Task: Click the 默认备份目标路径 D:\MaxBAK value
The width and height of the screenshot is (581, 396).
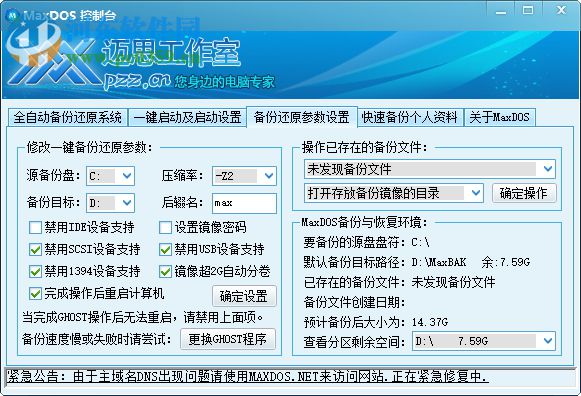Action: point(439,262)
